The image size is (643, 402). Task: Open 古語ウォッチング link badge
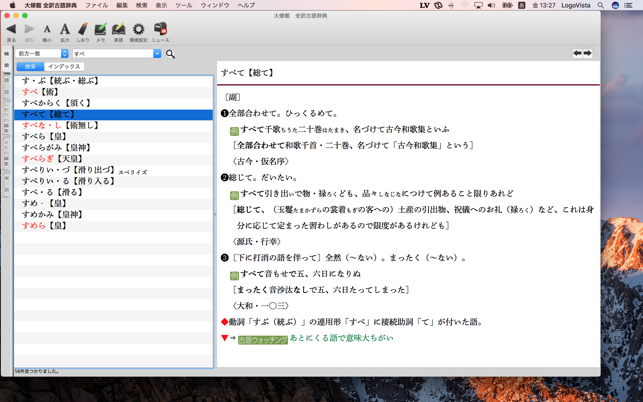(x=263, y=340)
